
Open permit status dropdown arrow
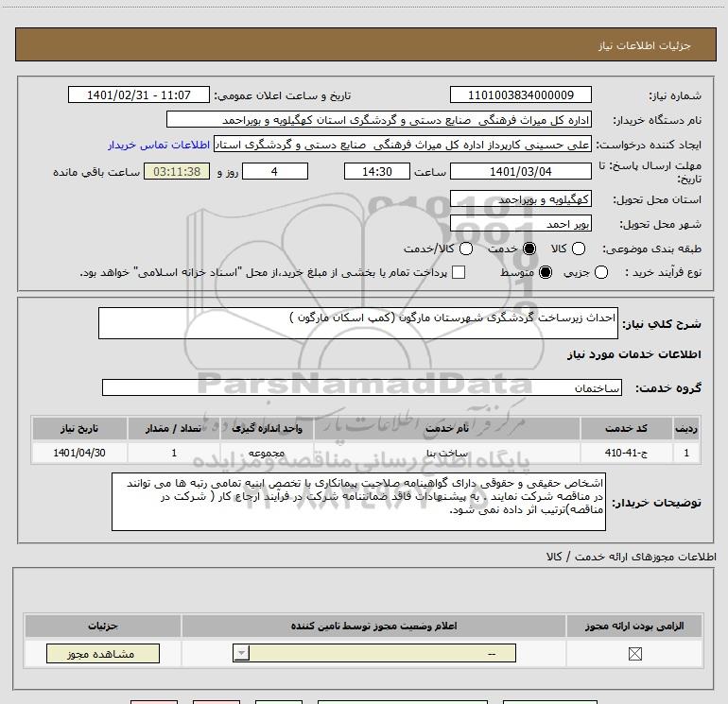241,653
